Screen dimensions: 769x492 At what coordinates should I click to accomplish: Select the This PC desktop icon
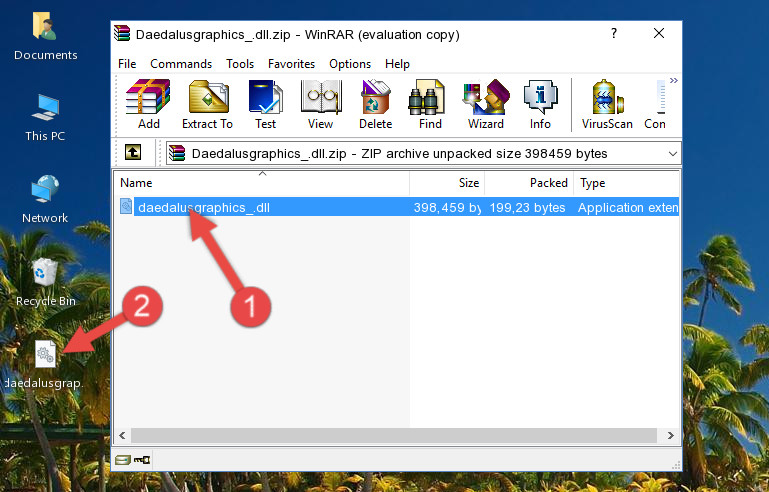point(45,118)
